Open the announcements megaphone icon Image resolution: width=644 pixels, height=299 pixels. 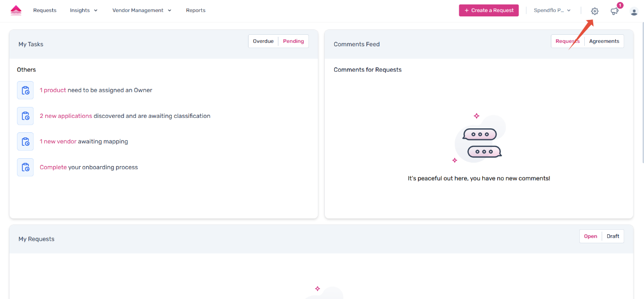click(615, 11)
